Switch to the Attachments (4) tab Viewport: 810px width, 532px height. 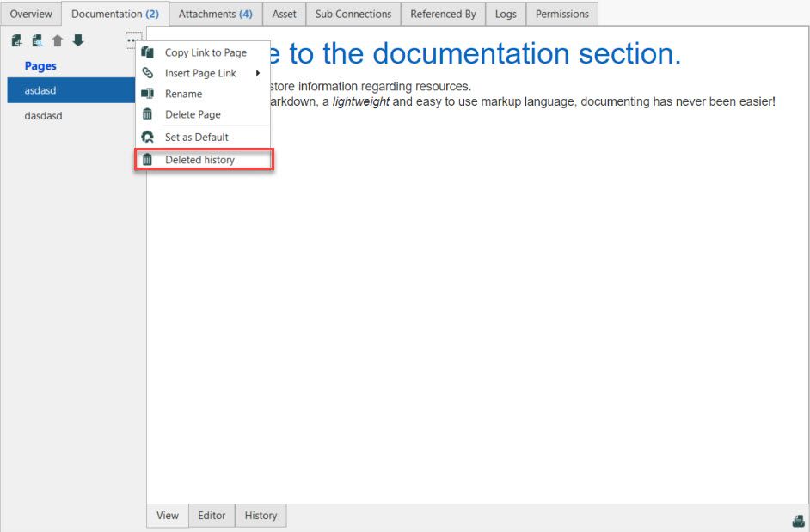[215, 13]
